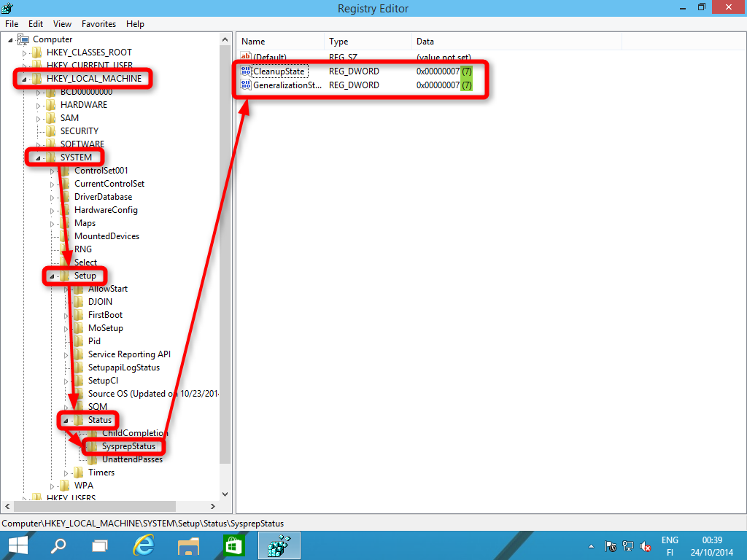
Task: Click tree scrollbar up arrow
Action: [x=225, y=40]
